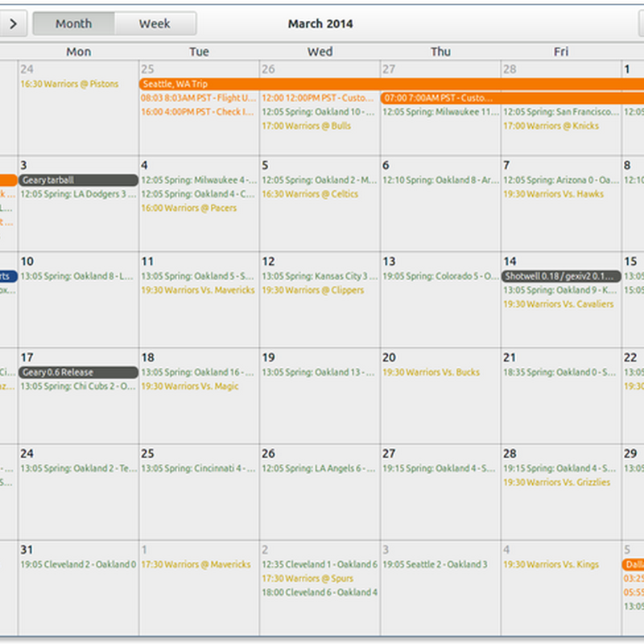Viewport: 644px width, 644px height.
Task: Open the Shotwell 0.18 / gexiv2 event
Action: [561, 276]
